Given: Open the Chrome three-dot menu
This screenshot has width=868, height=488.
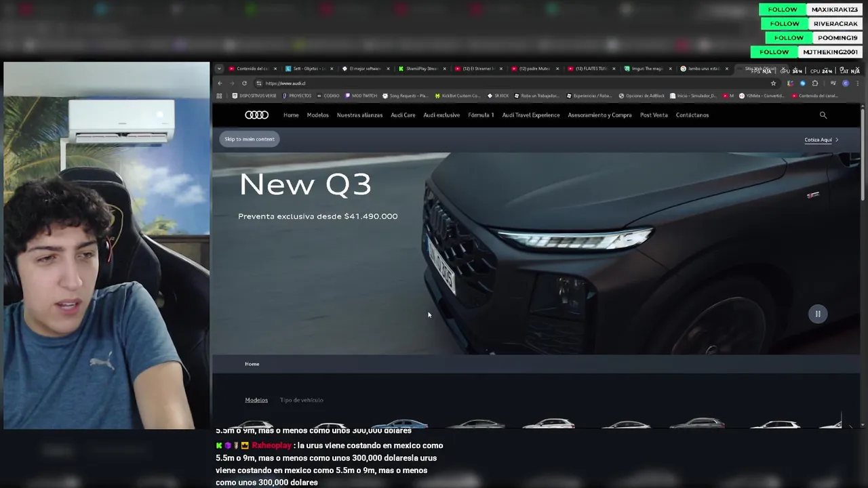Looking at the screenshot, I should coord(858,83).
